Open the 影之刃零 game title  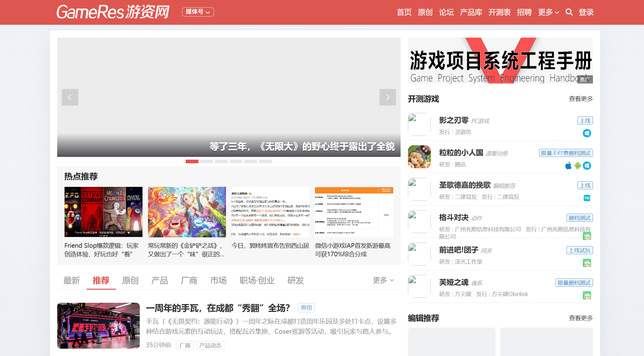coord(454,120)
